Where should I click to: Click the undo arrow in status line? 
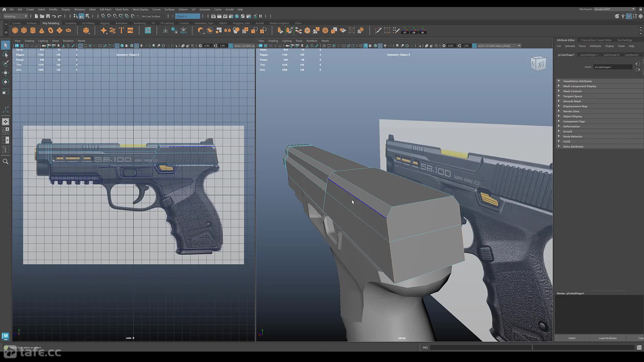54,16
